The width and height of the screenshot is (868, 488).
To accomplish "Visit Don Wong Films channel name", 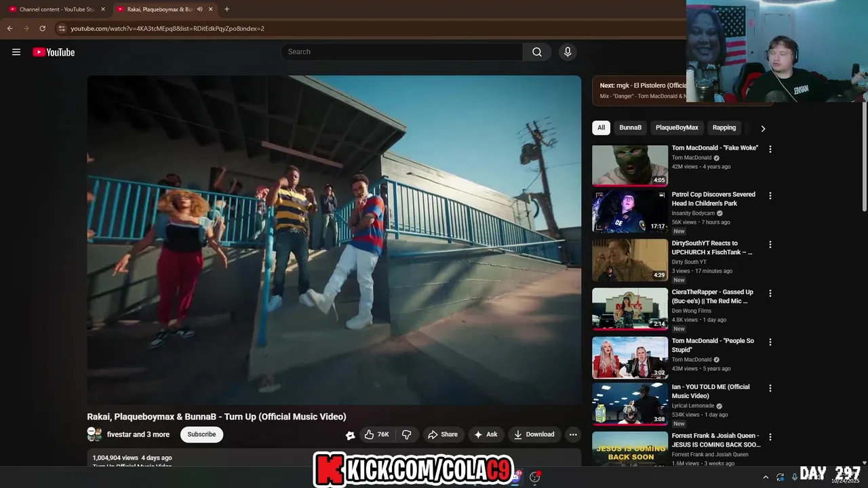I will click(691, 311).
